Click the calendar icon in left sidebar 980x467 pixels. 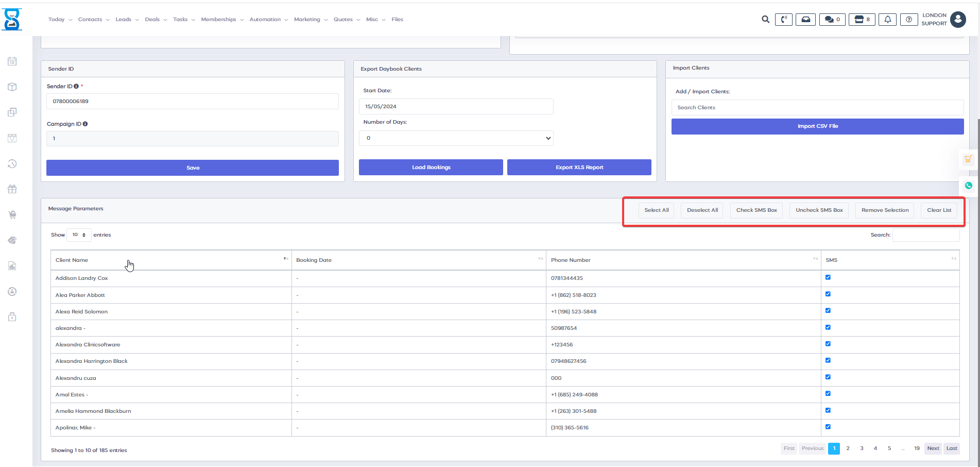click(12, 61)
